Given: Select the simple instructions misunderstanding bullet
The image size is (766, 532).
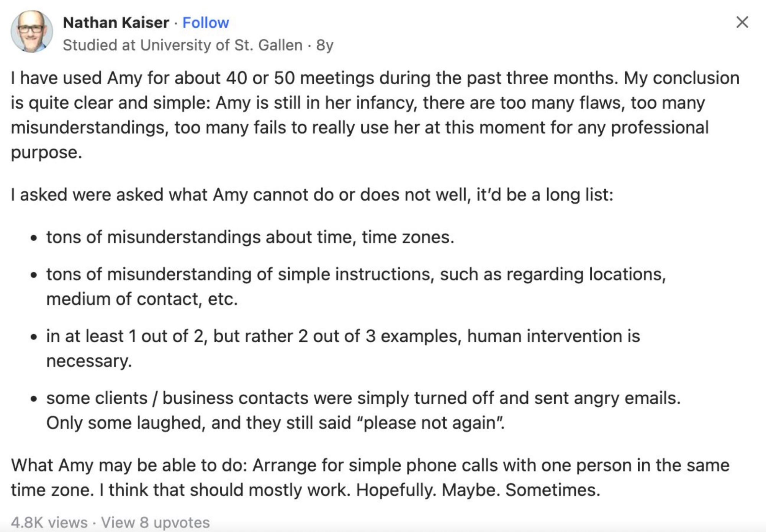Looking at the screenshot, I should point(356,274).
